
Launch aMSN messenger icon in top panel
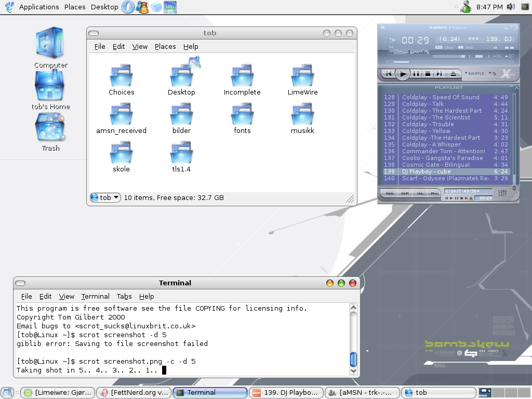point(142,7)
